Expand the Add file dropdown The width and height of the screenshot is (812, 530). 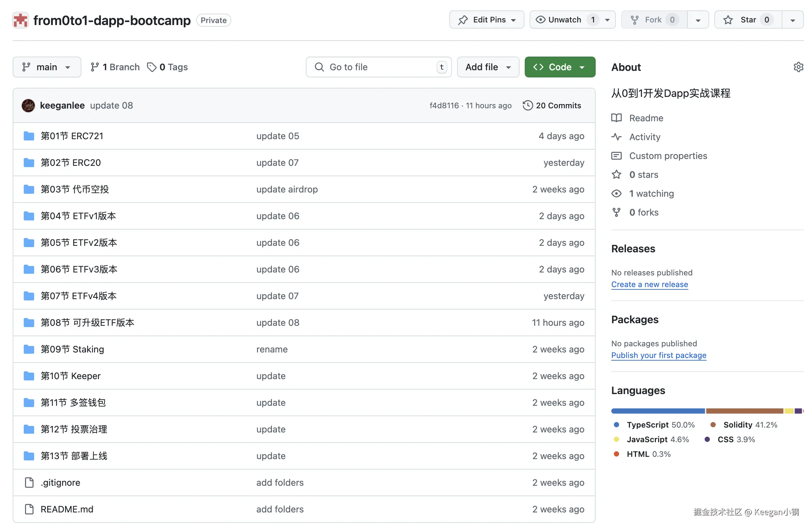point(488,67)
